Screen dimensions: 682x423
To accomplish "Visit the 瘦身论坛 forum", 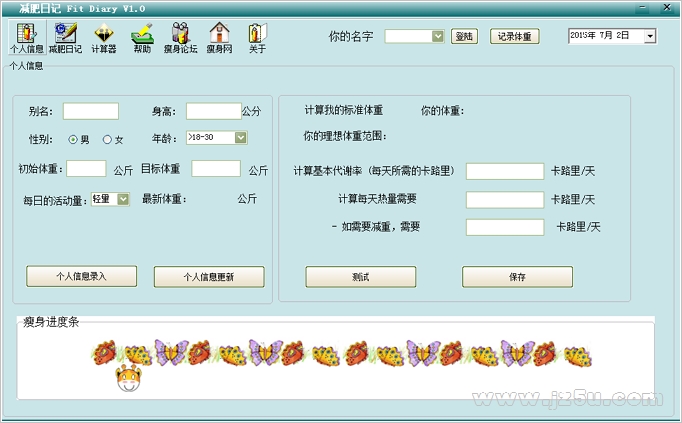I will [x=180, y=38].
